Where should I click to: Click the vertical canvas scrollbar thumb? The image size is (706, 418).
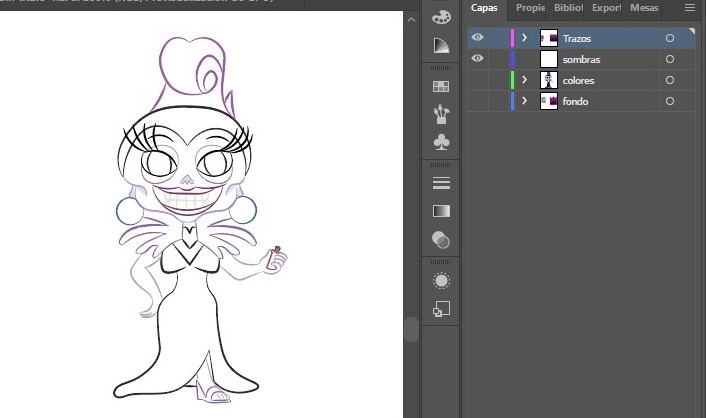tap(411, 330)
